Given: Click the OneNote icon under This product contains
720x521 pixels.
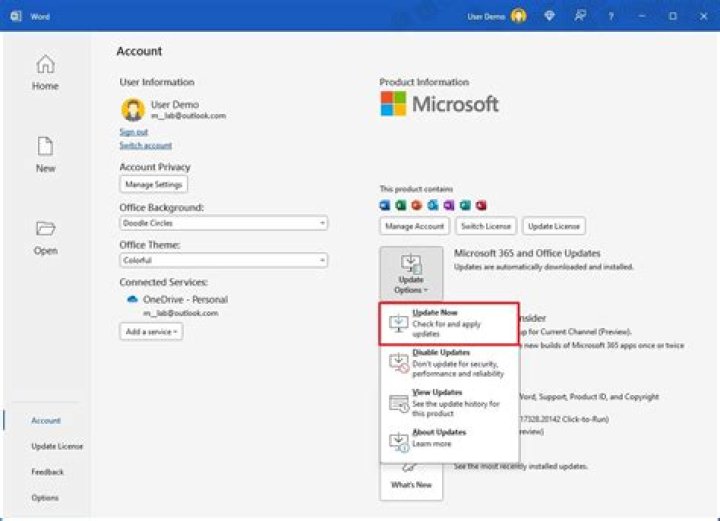Looking at the screenshot, I should (449, 205).
